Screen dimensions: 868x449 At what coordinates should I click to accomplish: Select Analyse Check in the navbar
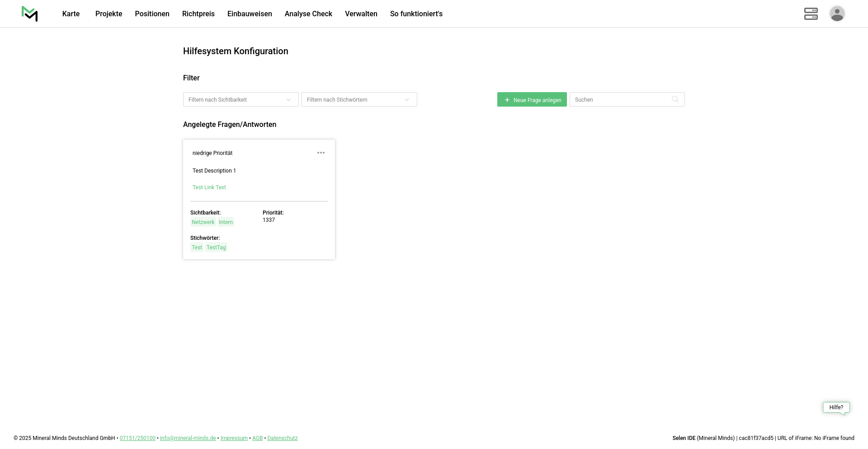click(308, 14)
